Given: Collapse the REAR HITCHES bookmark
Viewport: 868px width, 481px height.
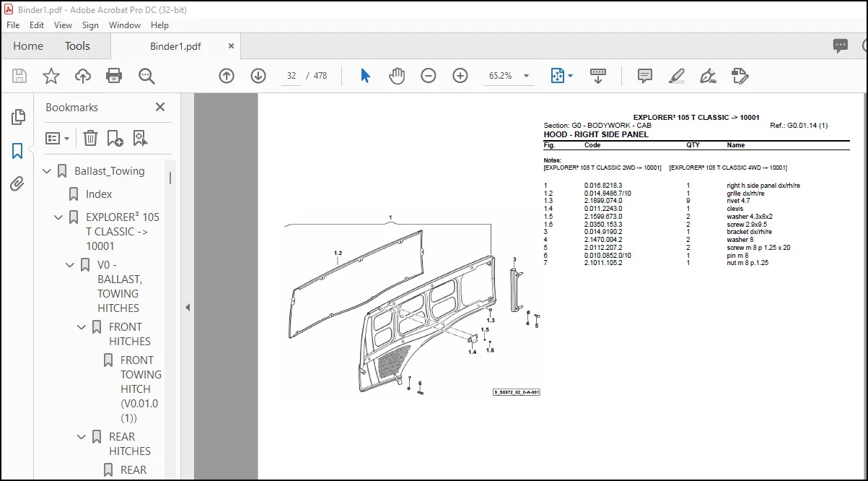Looking at the screenshot, I should pos(82,437).
